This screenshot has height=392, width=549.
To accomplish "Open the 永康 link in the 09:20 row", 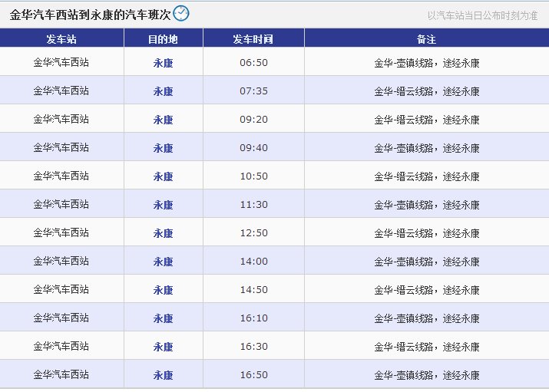I will point(163,120).
